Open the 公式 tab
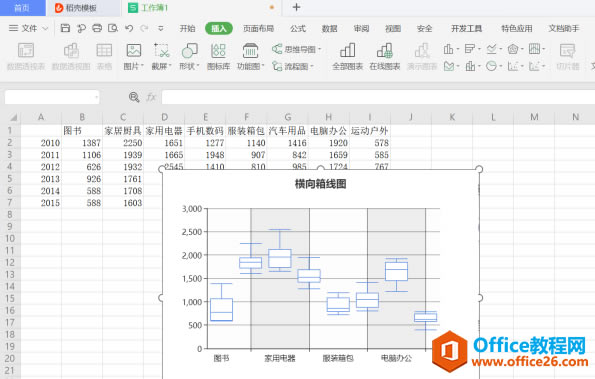 coord(298,28)
